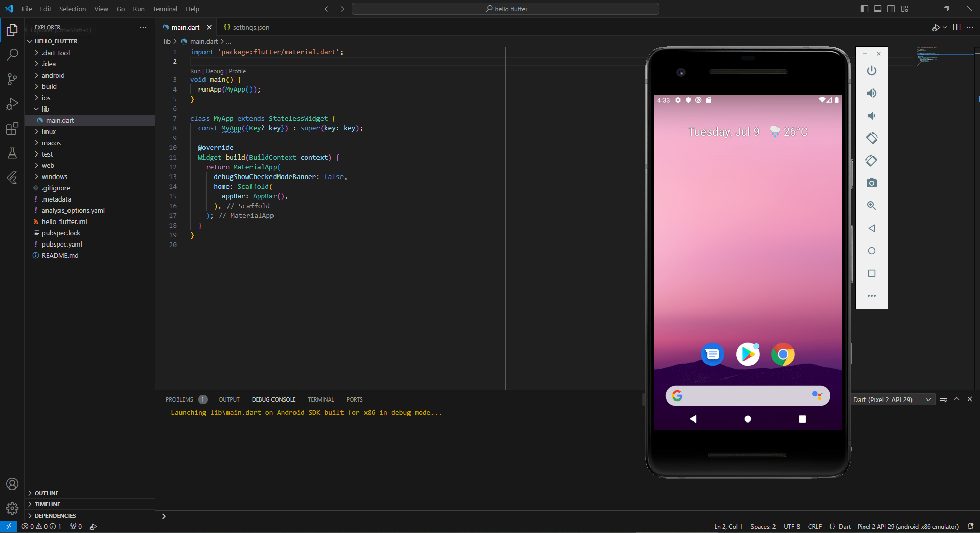
Task: Take an emulator screenshot
Action: [872, 183]
